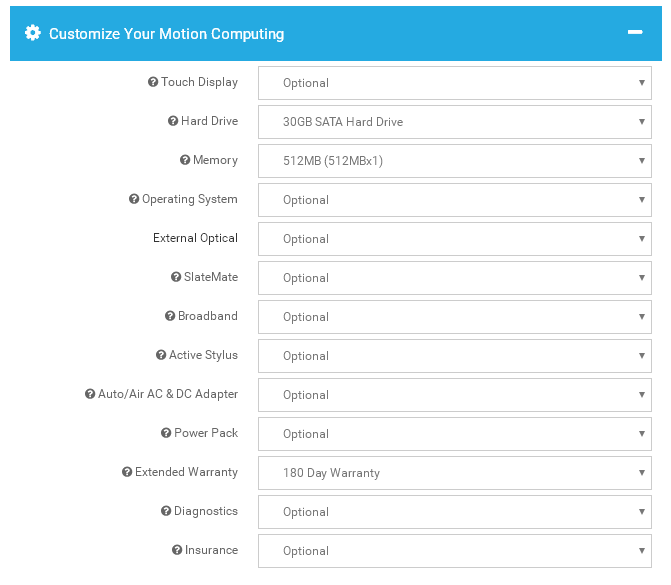This screenshot has height=585, width=671.
Task: Click help icon next to Broadband
Action: [170, 316]
